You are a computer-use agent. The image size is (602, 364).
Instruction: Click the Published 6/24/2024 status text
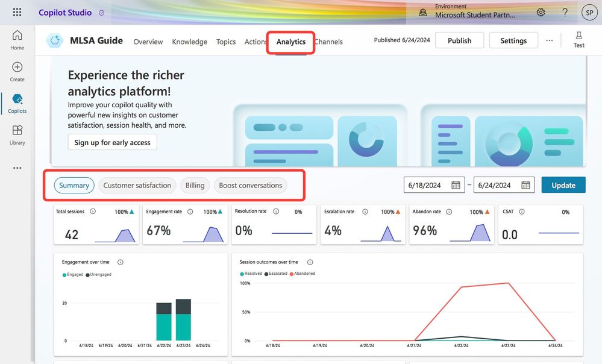(402, 40)
